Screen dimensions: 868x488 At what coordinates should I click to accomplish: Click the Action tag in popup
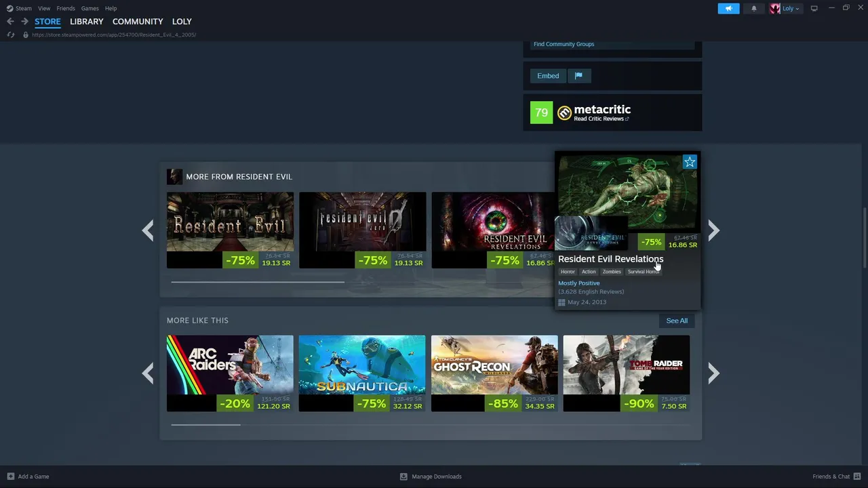(x=589, y=272)
